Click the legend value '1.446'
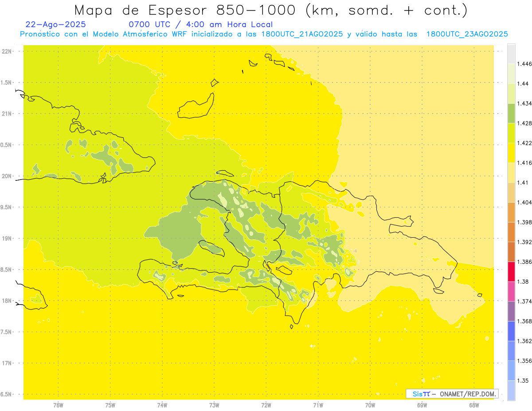Viewport: 532px width, 411px height. [525, 64]
